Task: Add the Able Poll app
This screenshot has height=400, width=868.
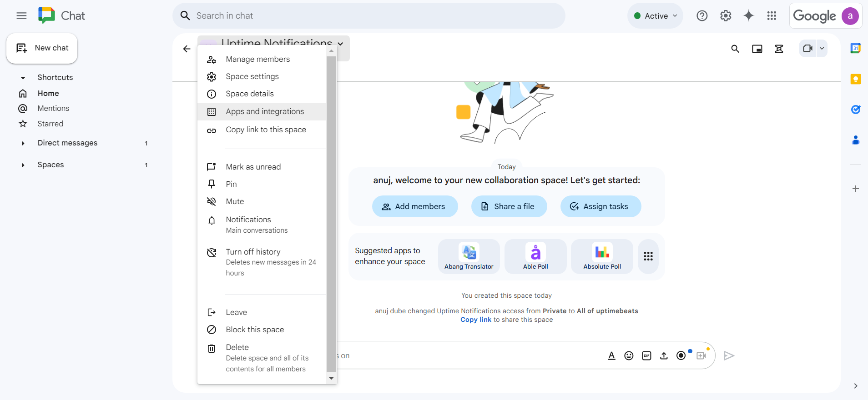Action: pyautogui.click(x=535, y=256)
